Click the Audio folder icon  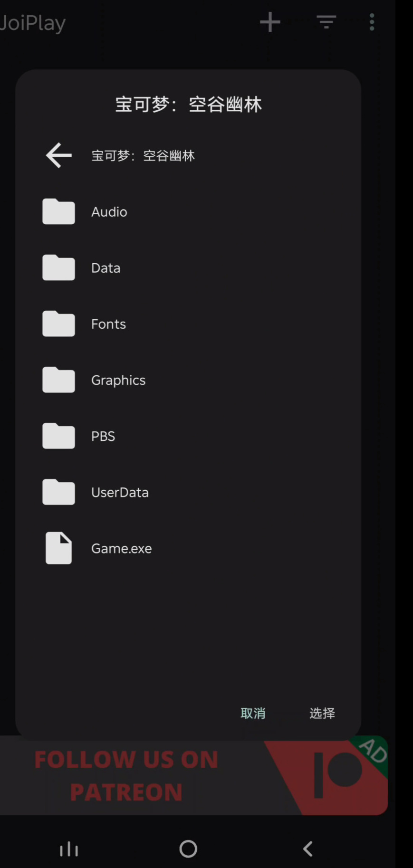pos(58,211)
